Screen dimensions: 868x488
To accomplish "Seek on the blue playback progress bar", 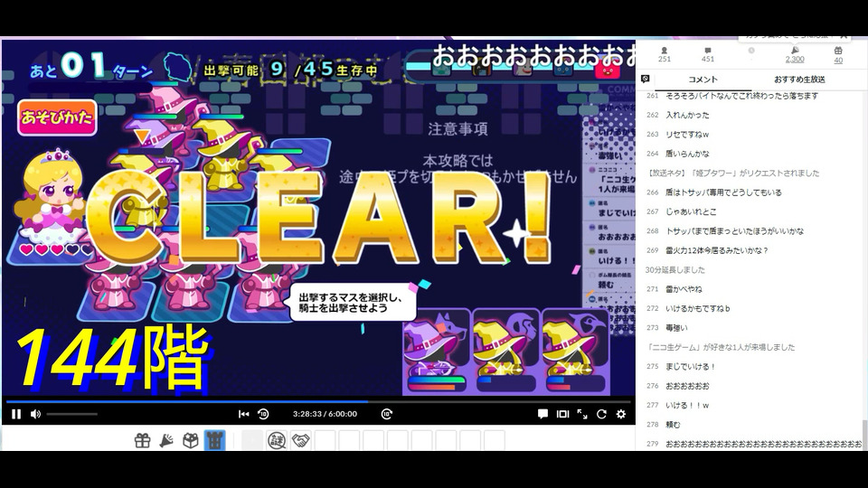I will [x=318, y=401].
